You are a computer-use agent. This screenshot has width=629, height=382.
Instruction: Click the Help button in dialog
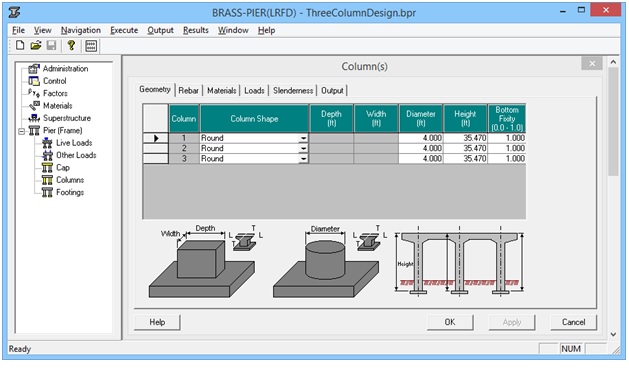tap(157, 322)
